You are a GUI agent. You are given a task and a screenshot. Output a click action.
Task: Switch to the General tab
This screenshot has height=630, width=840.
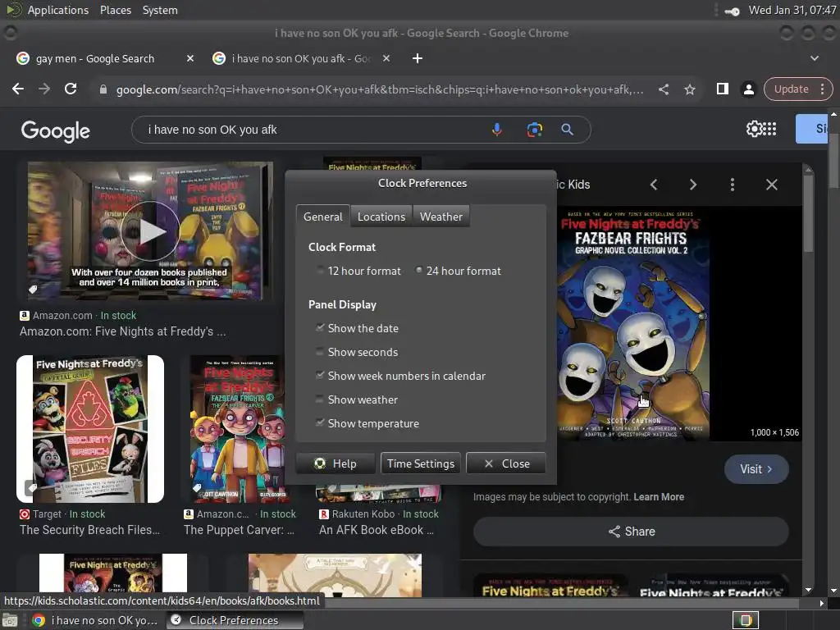322,217
